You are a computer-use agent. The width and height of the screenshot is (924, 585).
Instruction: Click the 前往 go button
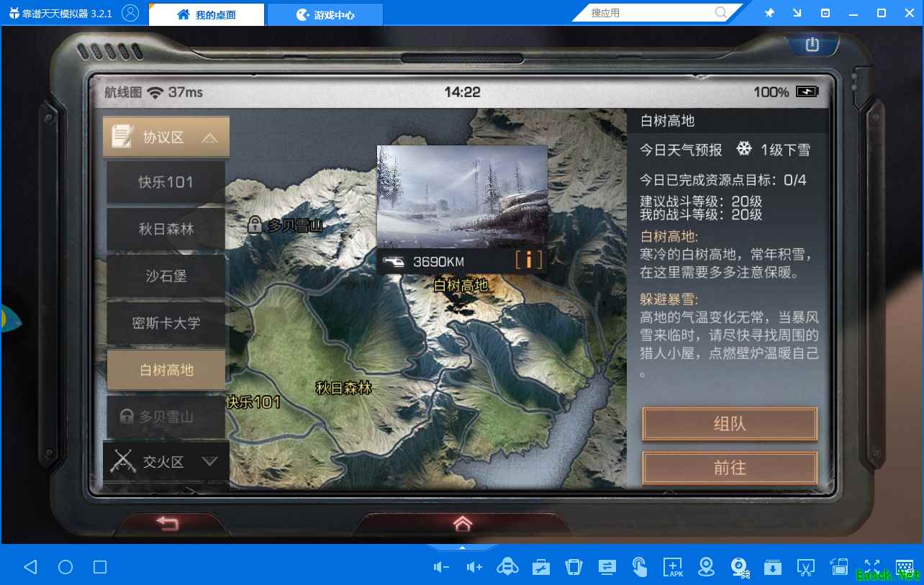pyautogui.click(x=730, y=468)
